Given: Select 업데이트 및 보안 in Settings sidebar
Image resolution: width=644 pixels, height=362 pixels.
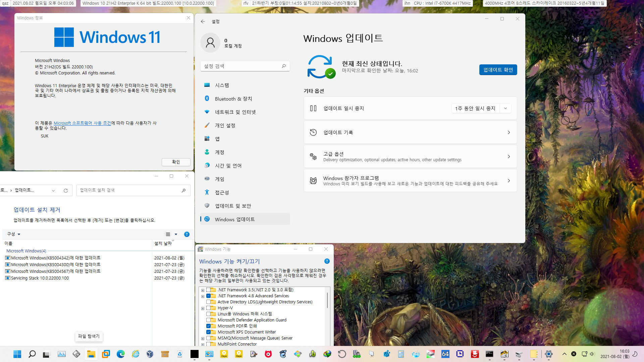Looking at the screenshot, I should 245,206.
